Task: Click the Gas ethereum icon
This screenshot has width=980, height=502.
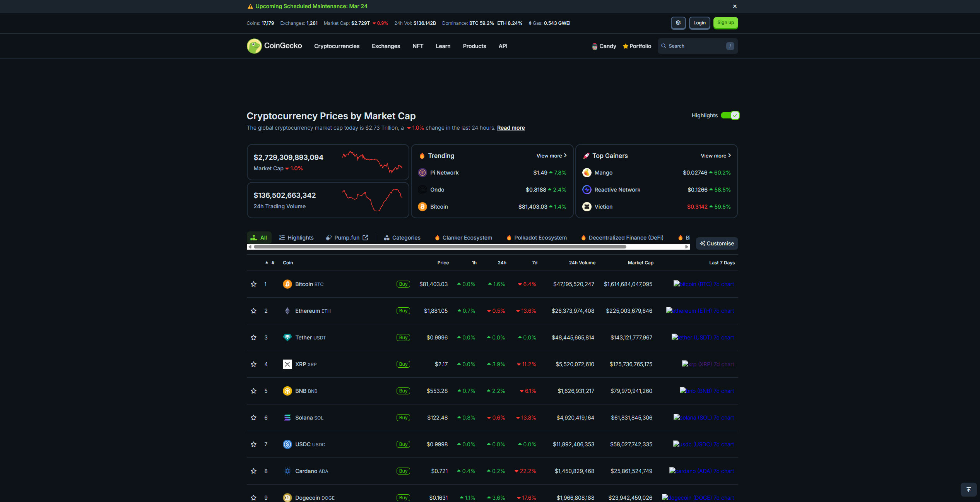Action: tap(530, 23)
